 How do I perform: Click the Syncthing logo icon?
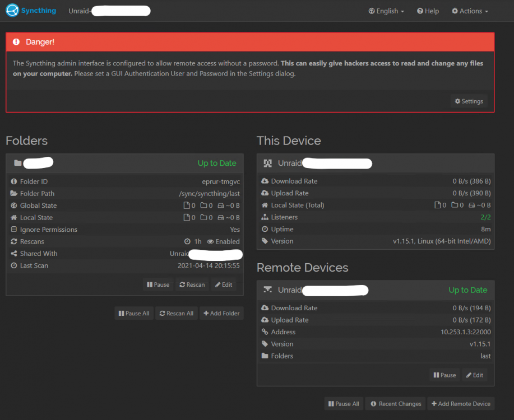point(12,11)
